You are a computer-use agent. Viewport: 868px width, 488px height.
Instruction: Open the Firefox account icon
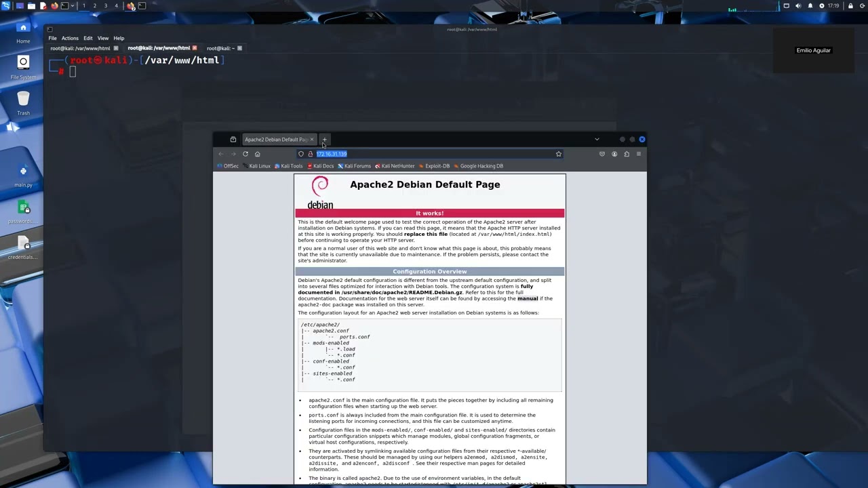tap(614, 154)
